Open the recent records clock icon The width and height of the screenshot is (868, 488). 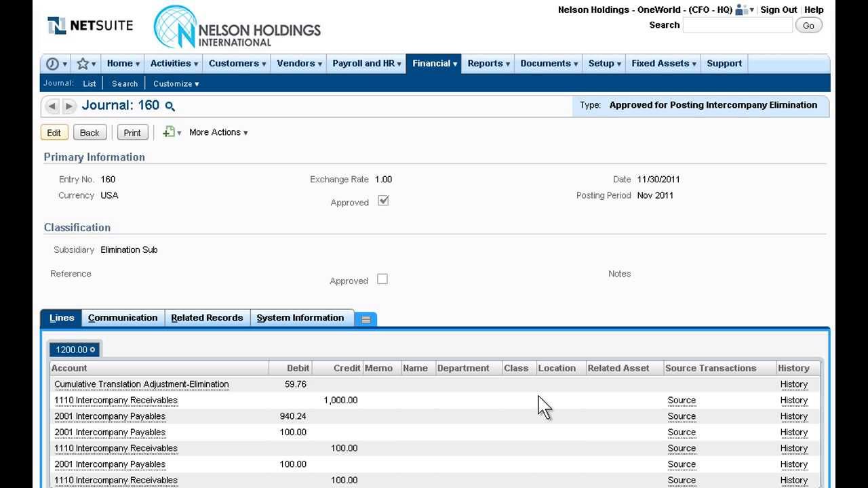52,64
